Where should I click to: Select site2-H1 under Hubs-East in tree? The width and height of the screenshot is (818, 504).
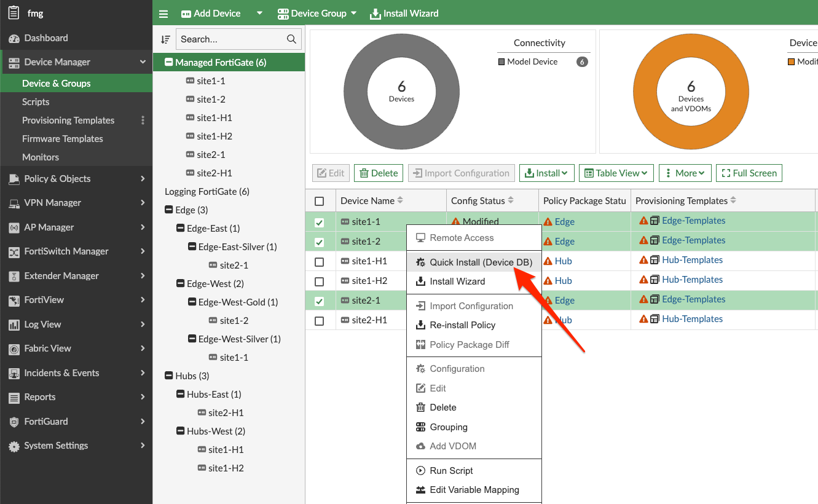226,413
